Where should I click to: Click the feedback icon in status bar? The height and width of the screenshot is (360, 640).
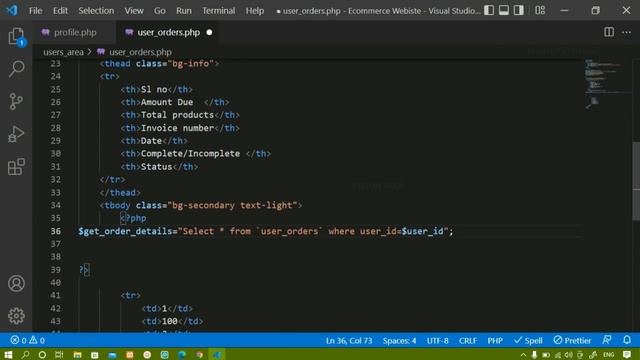point(607,340)
